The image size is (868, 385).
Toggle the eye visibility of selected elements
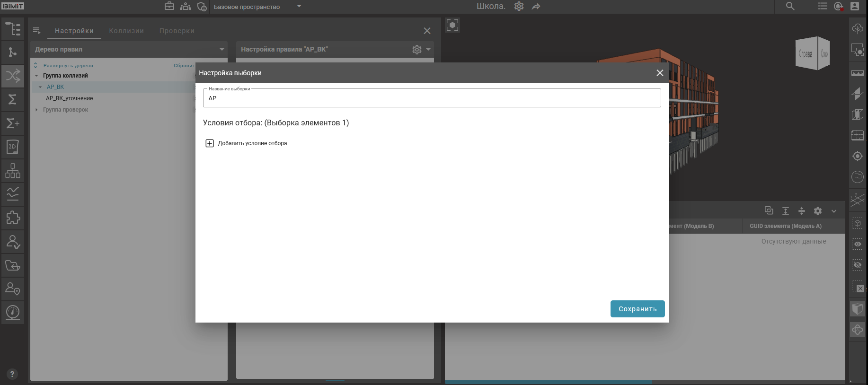pos(857,244)
